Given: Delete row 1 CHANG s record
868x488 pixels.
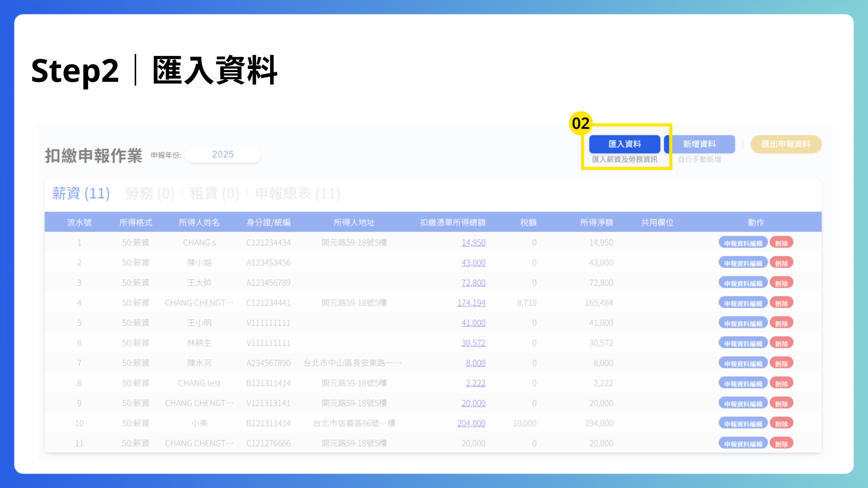Looking at the screenshot, I should 781,243.
